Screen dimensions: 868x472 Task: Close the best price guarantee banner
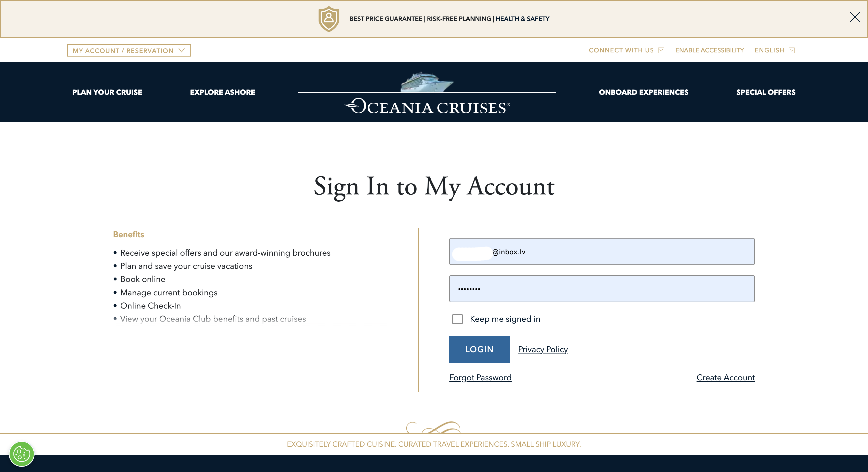[855, 17]
